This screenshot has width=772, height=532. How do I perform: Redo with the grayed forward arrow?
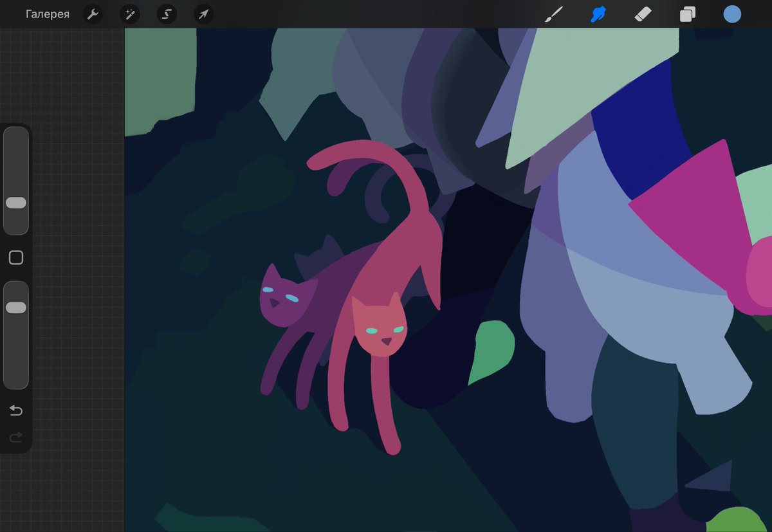[16, 437]
